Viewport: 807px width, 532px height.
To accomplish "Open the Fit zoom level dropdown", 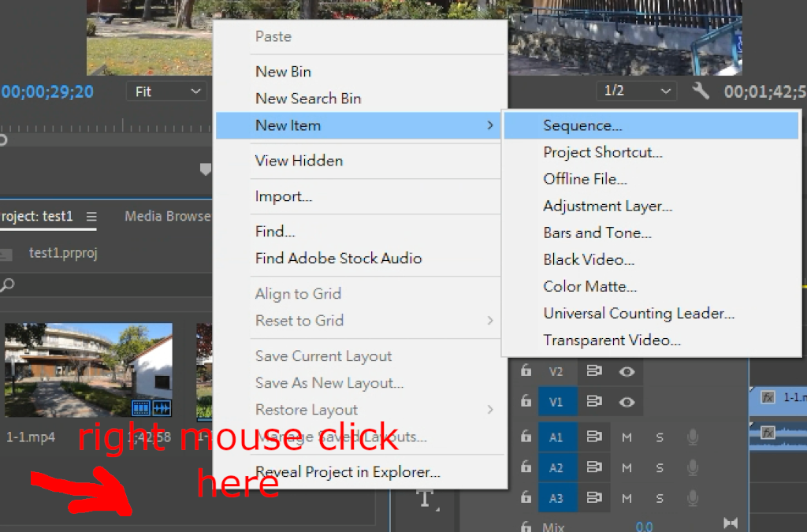I will coord(166,91).
